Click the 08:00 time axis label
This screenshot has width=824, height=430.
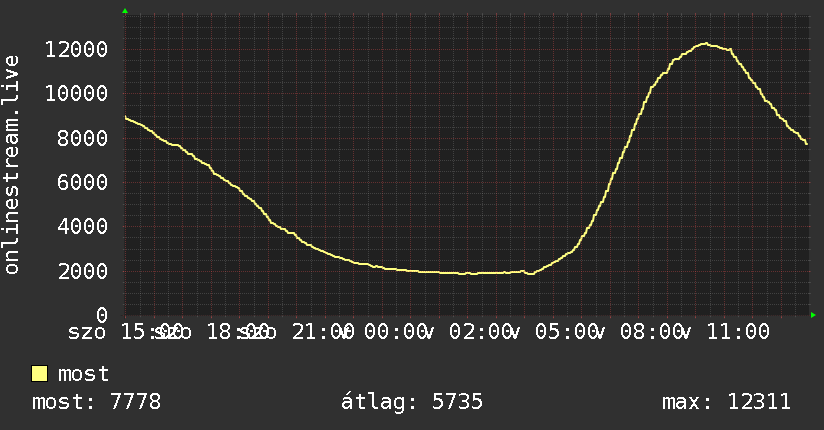(652, 332)
